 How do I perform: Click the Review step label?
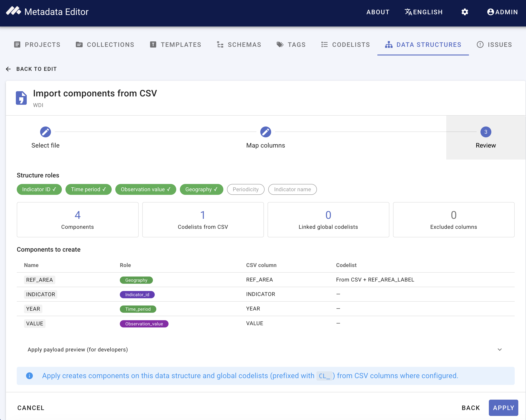[x=485, y=145]
